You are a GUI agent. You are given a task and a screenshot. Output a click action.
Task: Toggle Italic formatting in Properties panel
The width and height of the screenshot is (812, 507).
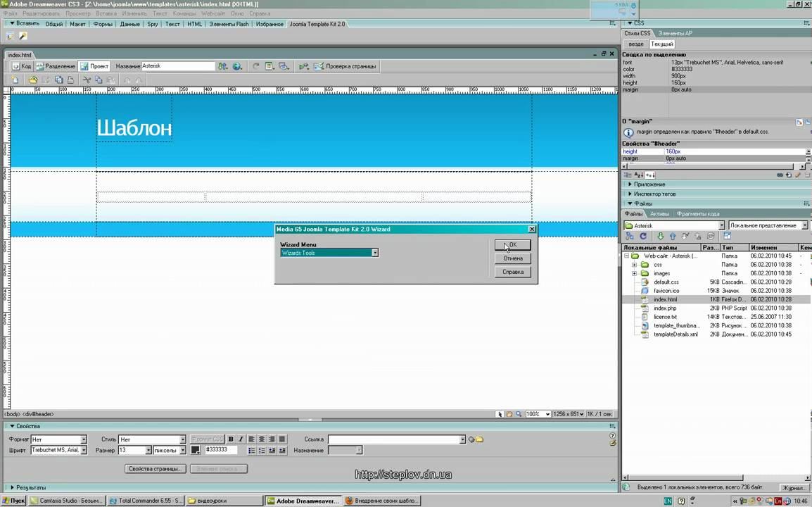click(240, 439)
